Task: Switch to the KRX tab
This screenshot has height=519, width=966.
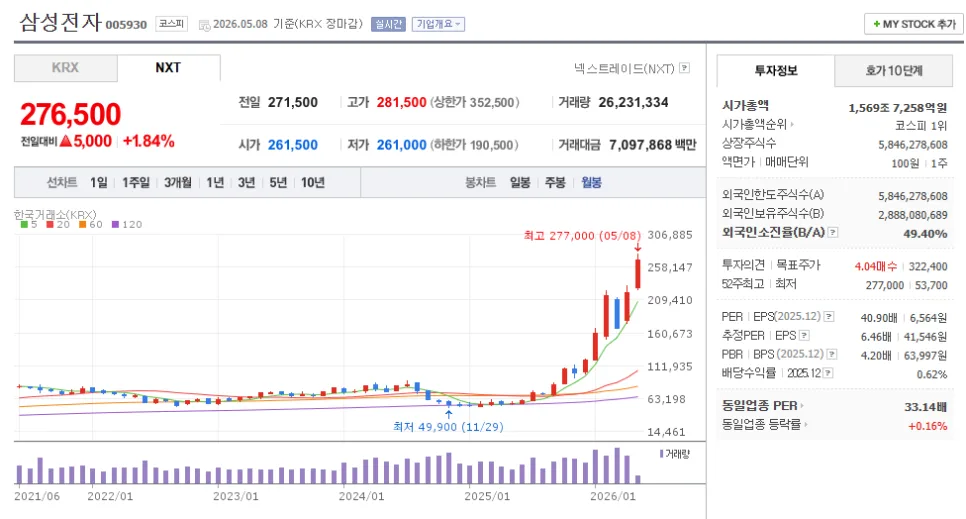Action: [65, 68]
